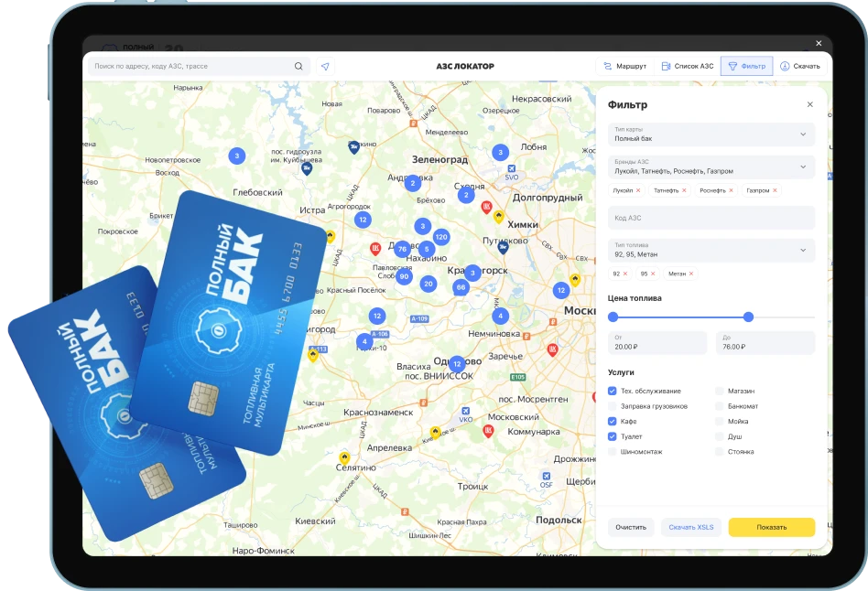868x591 pixels.
Task: Click the yellow Показать button
Action: pyautogui.click(x=772, y=527)
